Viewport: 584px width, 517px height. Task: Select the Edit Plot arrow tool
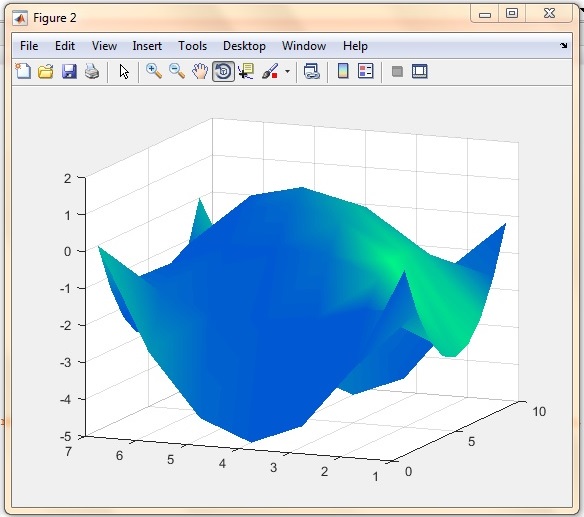124,71
